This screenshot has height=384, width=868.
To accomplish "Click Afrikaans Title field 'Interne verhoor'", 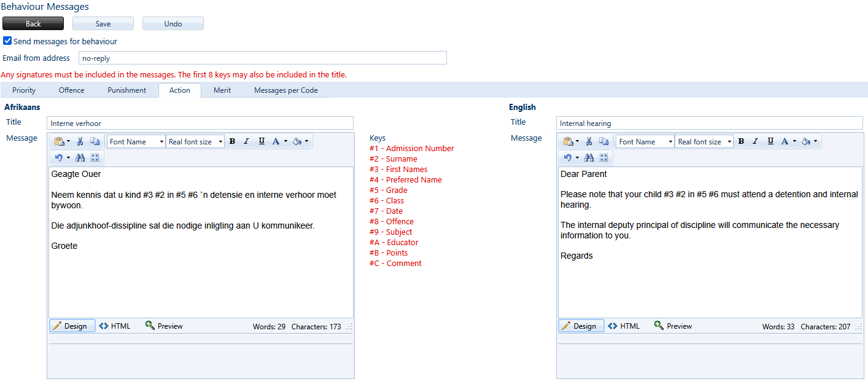I will tap(201, 123).
